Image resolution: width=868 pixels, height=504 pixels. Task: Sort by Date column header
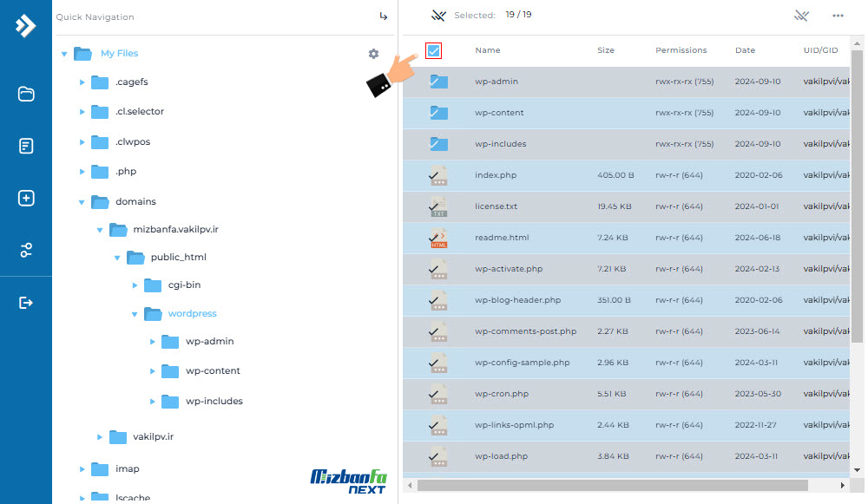(x=745, y=49)
